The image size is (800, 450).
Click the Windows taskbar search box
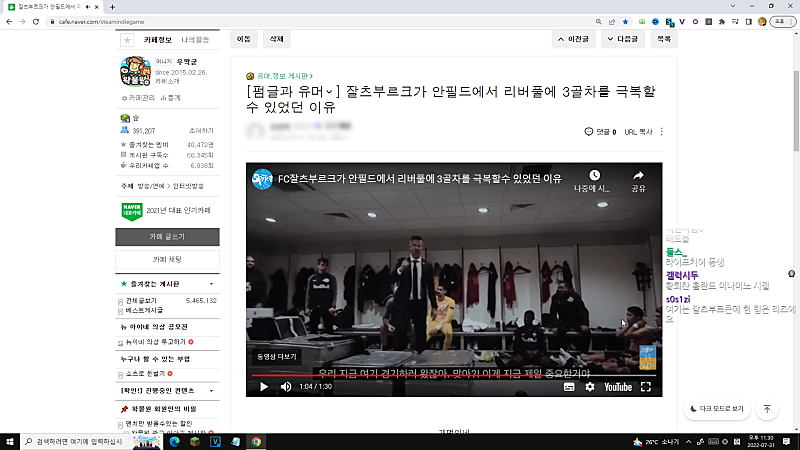(92, 441)
